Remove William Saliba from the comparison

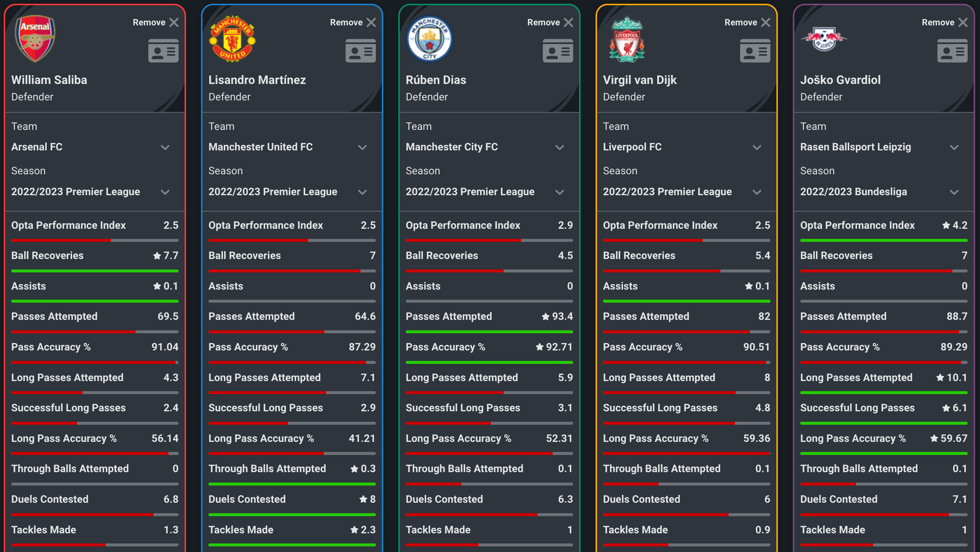coord(155,22)
